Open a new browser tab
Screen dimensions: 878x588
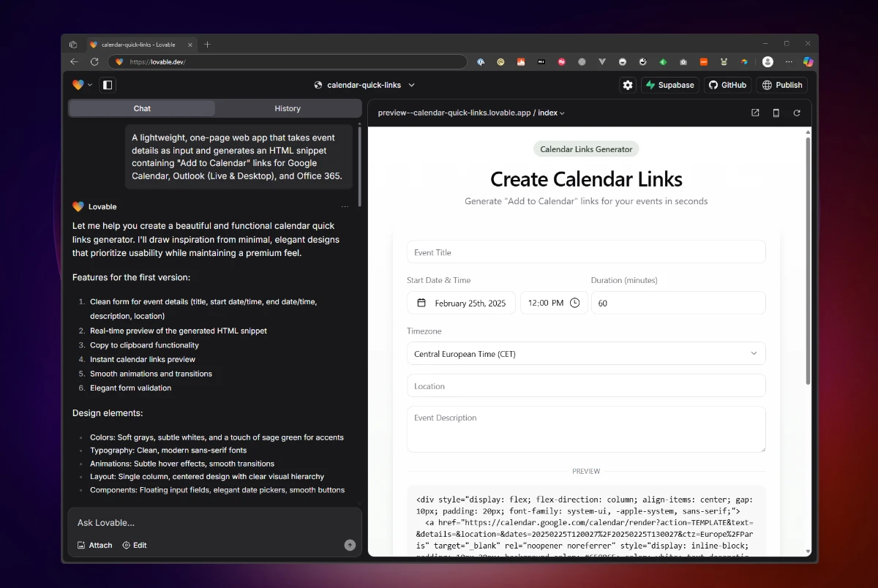pos(207,45)
